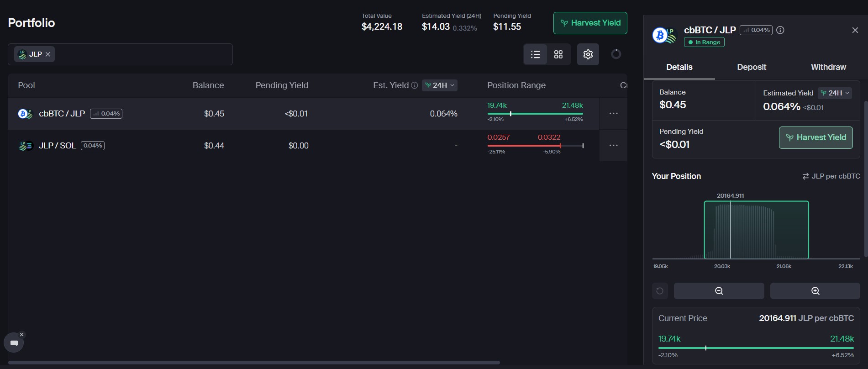Image resolution: width=868 pixels, height=369 pixels.
Task: Click the pool filter search field
Action: click(142, 54)
